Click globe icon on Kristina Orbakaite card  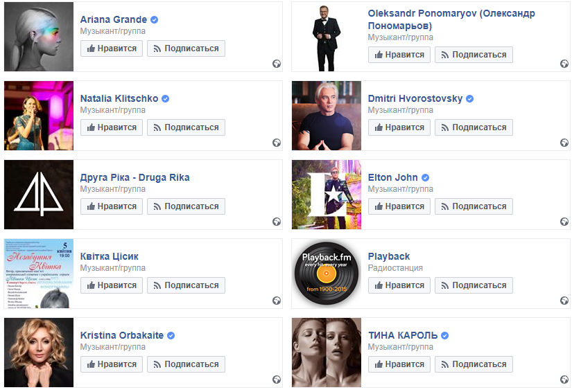[x=277, y=380]
